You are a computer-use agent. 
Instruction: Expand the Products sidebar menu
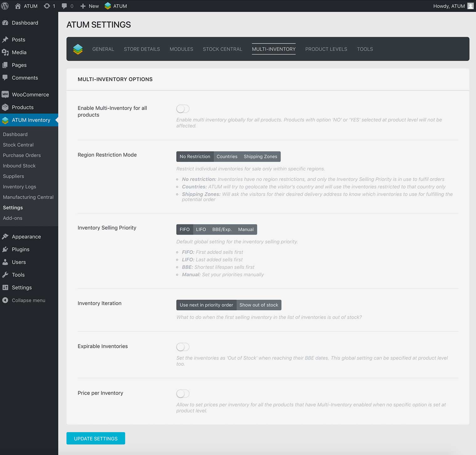click(x=23, y=107)
